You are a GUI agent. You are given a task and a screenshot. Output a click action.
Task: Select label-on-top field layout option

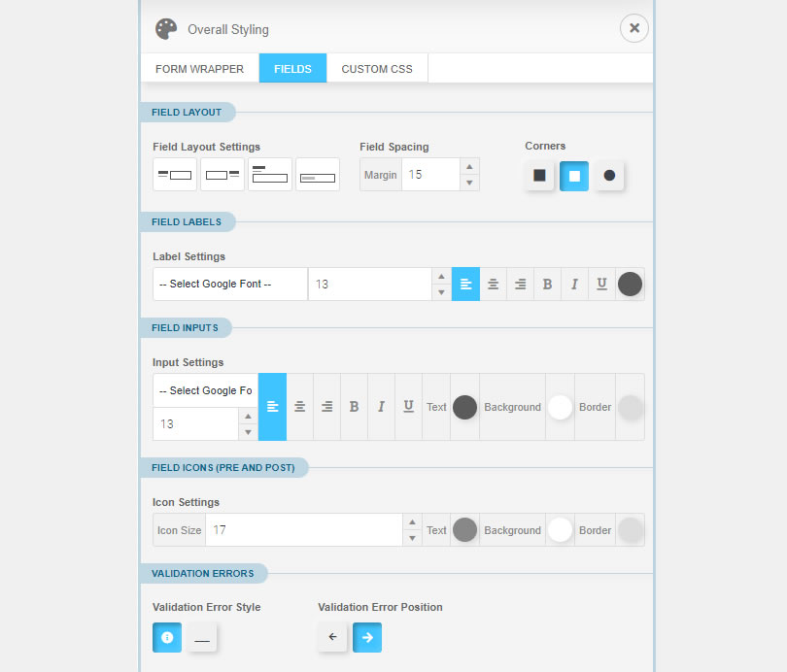(270, 175)
